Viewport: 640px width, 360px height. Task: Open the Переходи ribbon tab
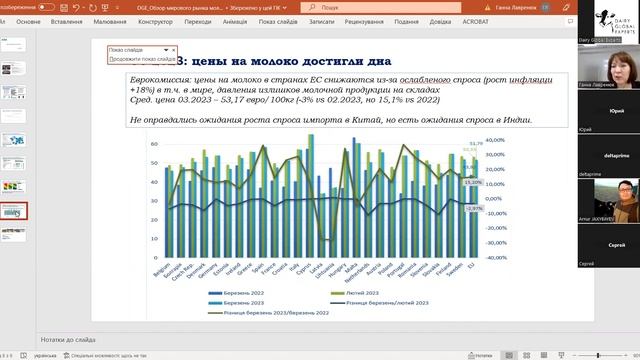click(x=198, y=22)
